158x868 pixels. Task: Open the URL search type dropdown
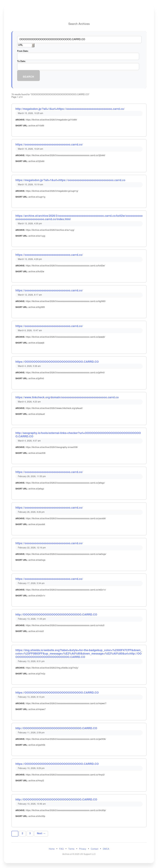26,45
